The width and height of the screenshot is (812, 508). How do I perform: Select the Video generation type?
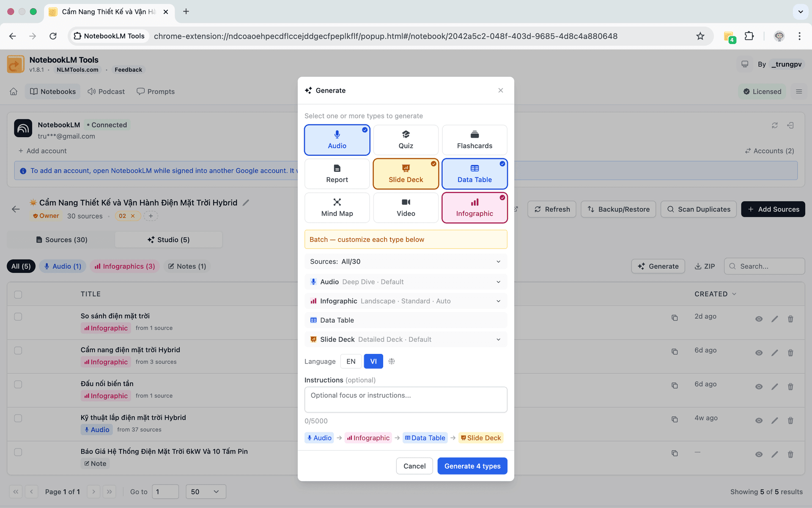pos(406,207)
